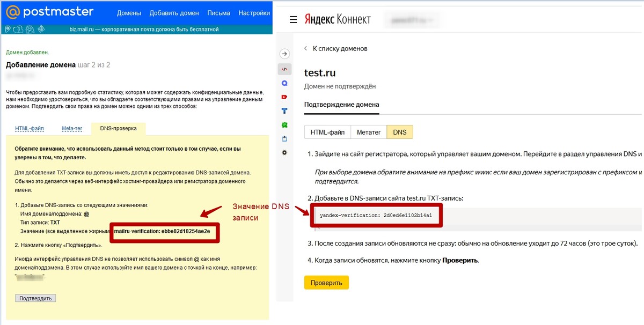
Task: Select the DNS-проверка tab
Action: pyautogui.click(x=118, y=129)
